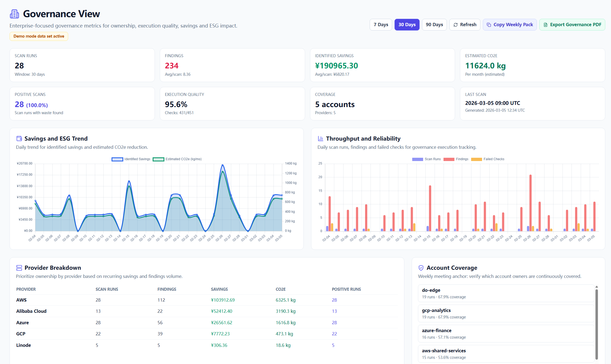Click the refresh arrows icon
This screenshot has width=611, height=364.
point(455,25)
